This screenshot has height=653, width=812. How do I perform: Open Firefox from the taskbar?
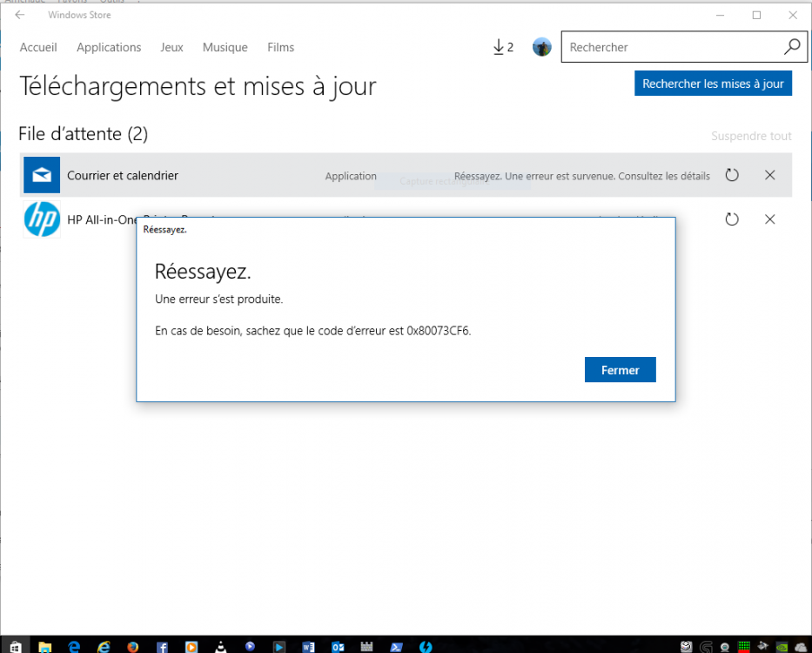click(132, 647)
